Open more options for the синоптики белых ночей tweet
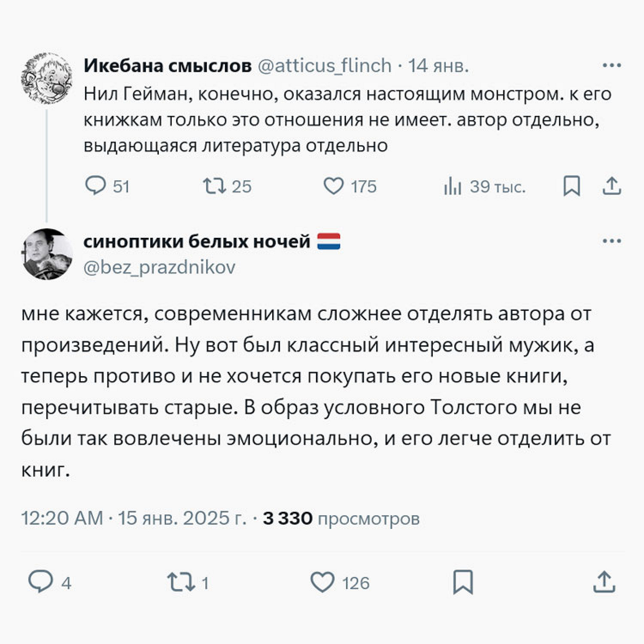Image resolution: width=644 pixels, height=644 pixels. coord(611,241)
